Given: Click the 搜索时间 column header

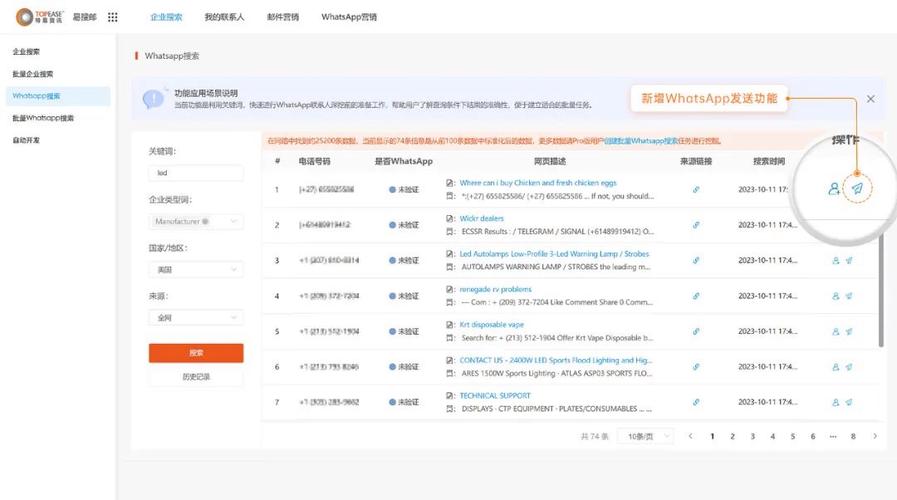Looking at the screenshot, I should pos(769,161).
